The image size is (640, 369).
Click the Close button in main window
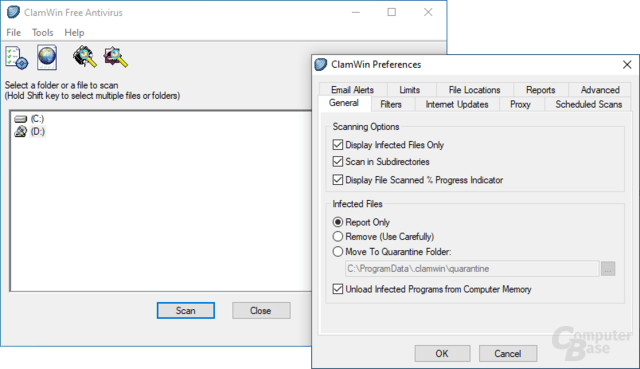click(261, 311)
